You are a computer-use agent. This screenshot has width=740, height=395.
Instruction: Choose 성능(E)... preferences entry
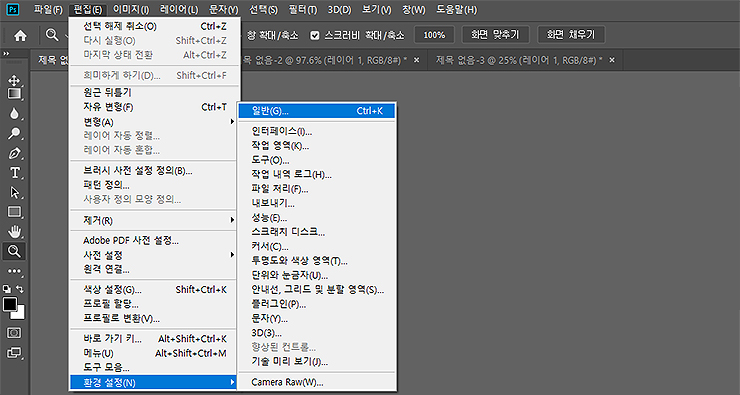point(317,218)
